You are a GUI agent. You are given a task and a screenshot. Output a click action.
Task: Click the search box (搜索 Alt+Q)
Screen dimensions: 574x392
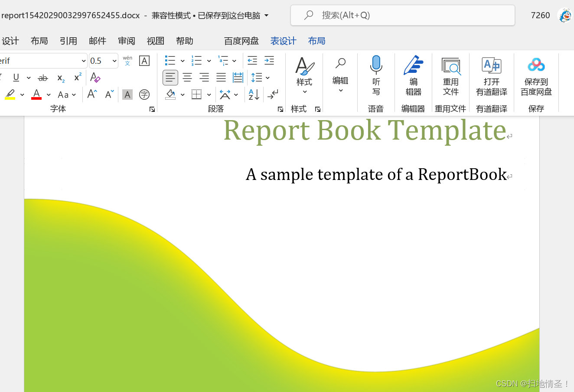[403, 15]
